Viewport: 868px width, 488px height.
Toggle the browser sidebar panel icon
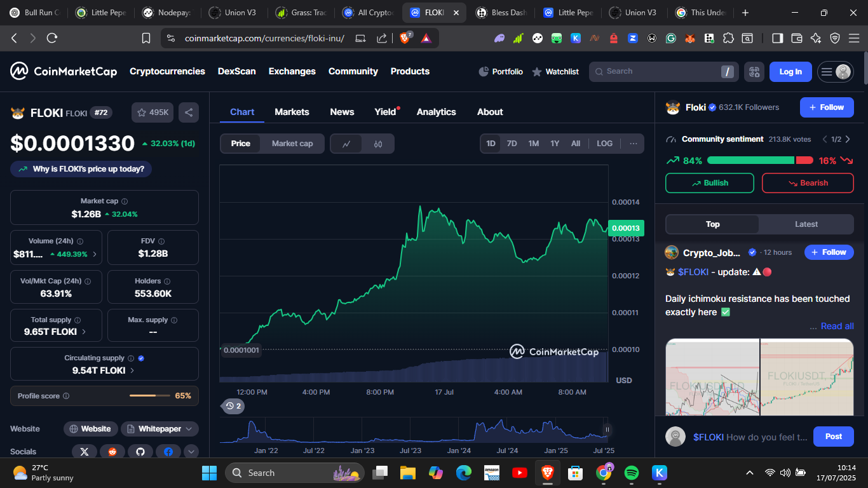coord(777,38)
